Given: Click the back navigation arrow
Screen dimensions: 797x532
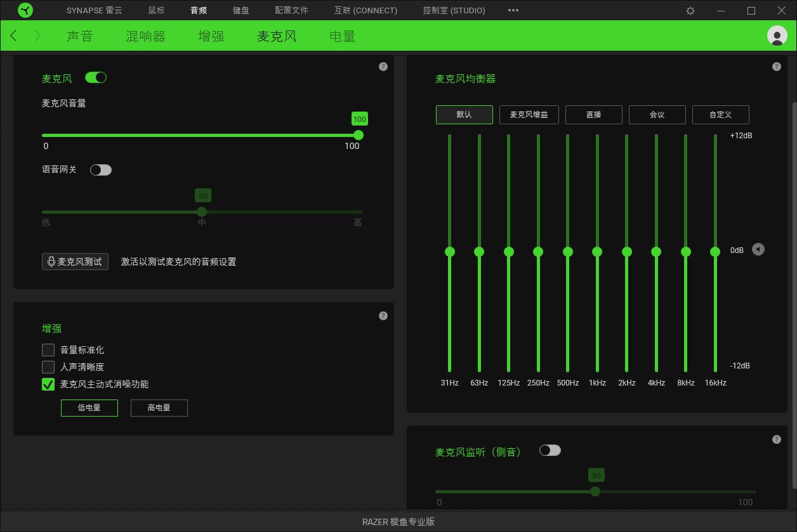Looking at the screenshot, I should 14,36.
